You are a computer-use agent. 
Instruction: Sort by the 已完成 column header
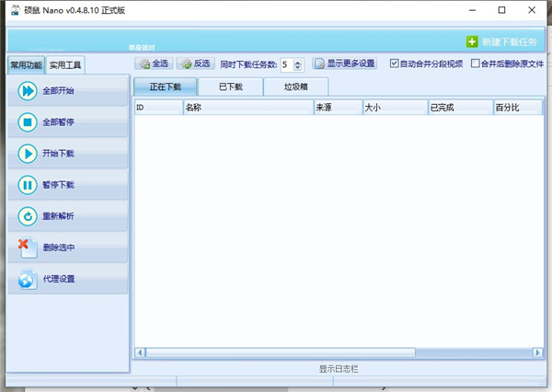(461, 108)
